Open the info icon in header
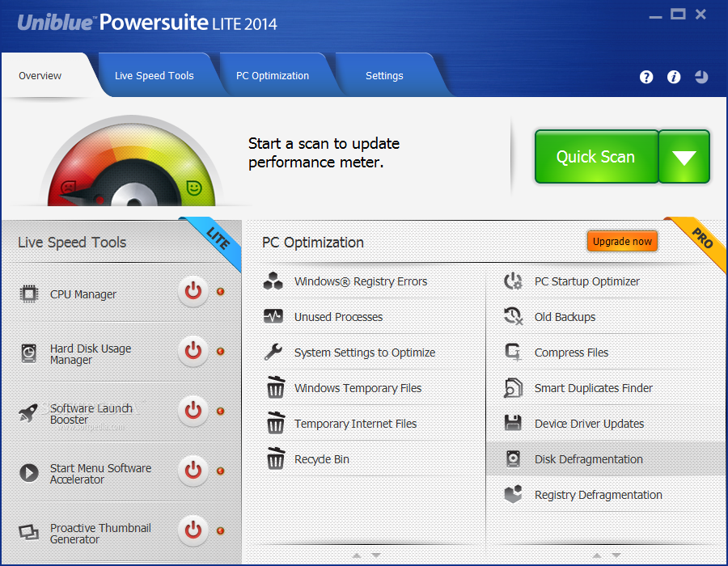Screen dimensions: 728x566 point(674,77)
